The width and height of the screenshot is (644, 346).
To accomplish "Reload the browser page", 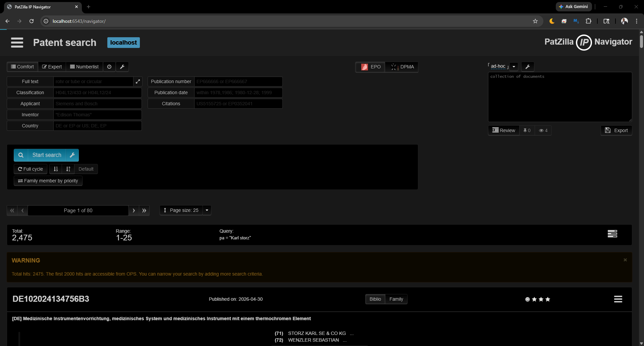I will tap(32, 21).
